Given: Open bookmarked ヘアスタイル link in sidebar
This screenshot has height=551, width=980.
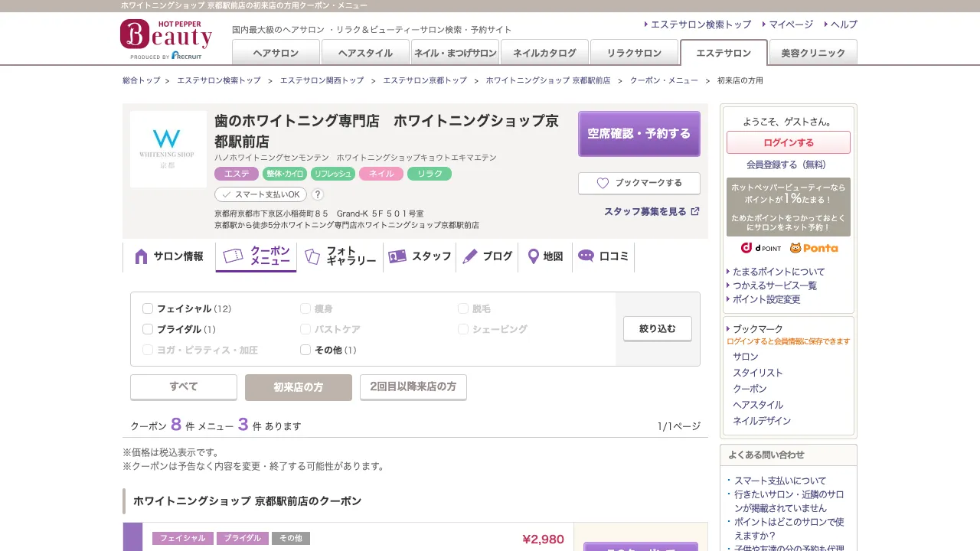Looking at the screenshot, I should point(758,405).
